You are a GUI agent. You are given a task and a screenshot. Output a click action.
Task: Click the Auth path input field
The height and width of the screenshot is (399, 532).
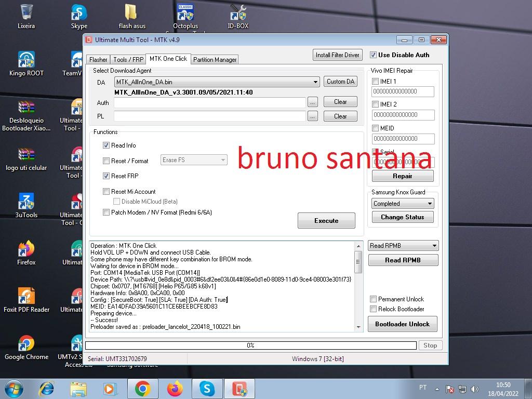(210, 102)
